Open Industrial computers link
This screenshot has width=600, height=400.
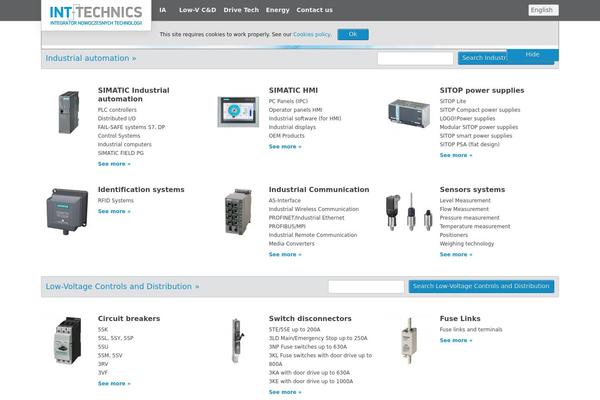click(x=124, y=144)
